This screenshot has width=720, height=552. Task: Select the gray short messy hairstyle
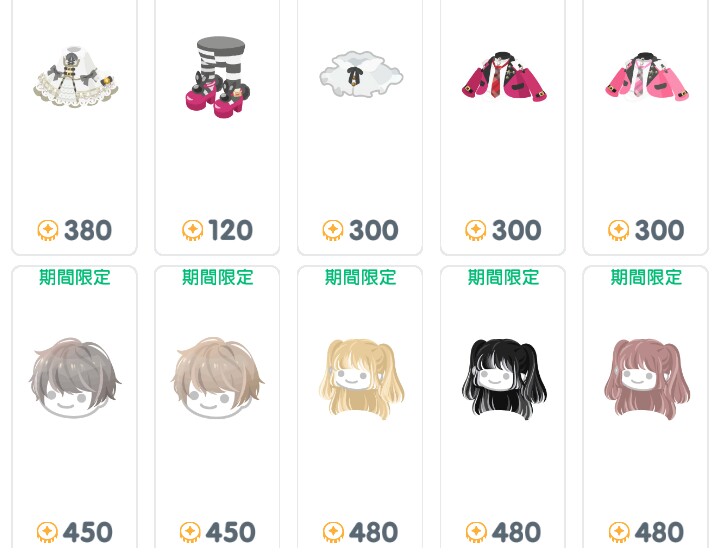(x=75, y=377)
